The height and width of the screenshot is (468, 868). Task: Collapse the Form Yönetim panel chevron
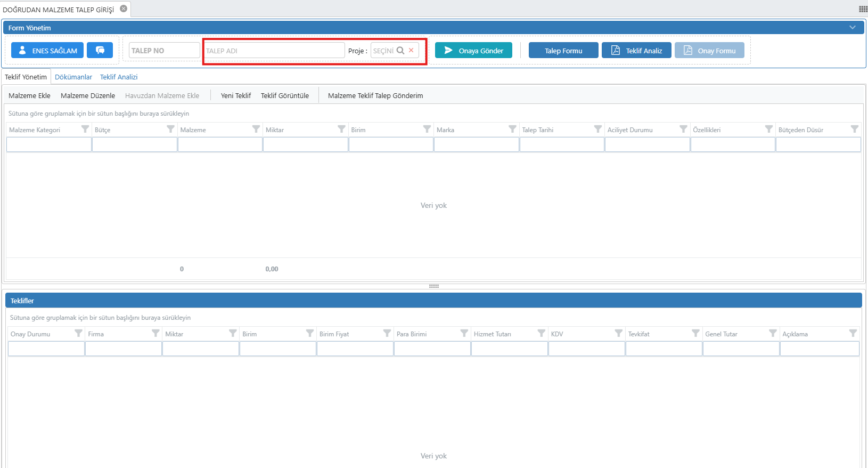[853, 27]
